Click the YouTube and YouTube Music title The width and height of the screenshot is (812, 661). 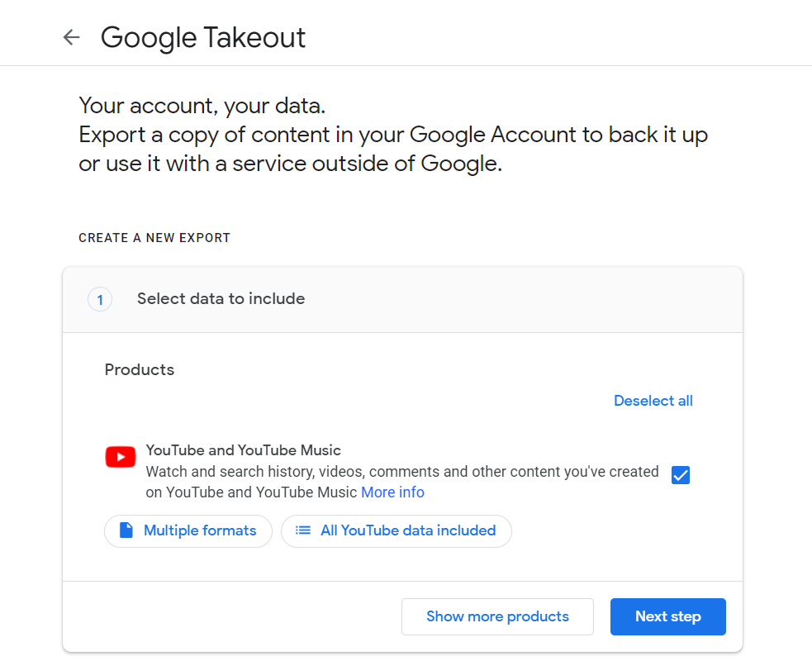[244, 450]
